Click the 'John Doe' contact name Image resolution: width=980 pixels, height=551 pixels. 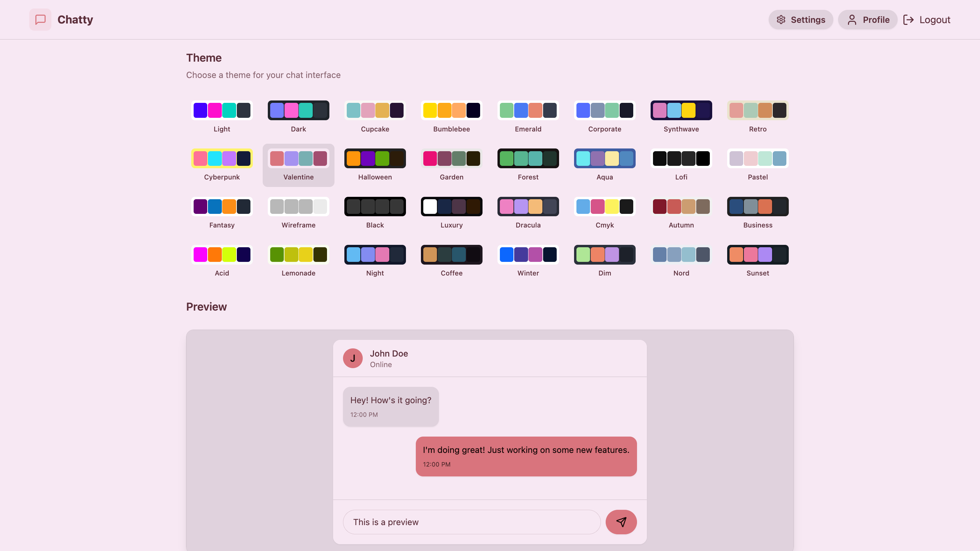[x=389, y=353]
